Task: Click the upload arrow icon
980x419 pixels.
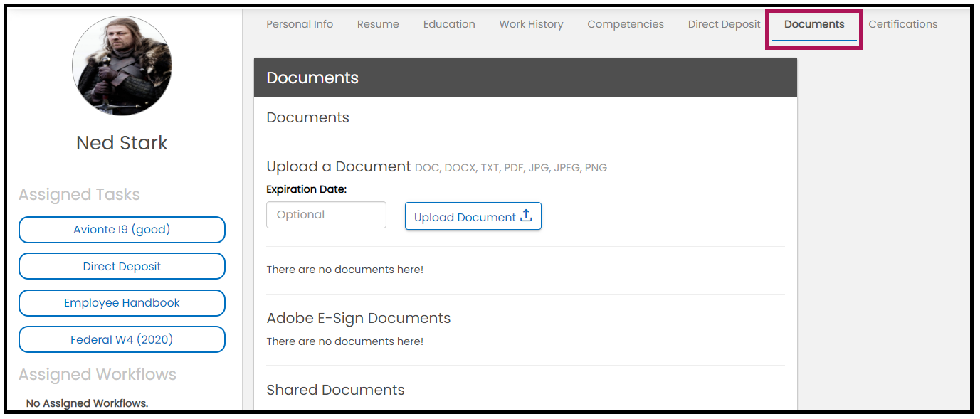Action: click(x=526, y=216)
